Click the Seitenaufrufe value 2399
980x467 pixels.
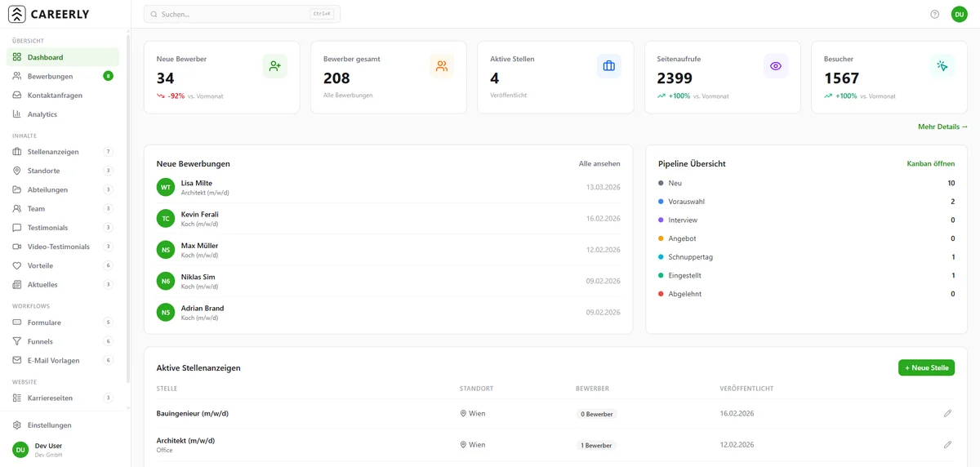675,78
